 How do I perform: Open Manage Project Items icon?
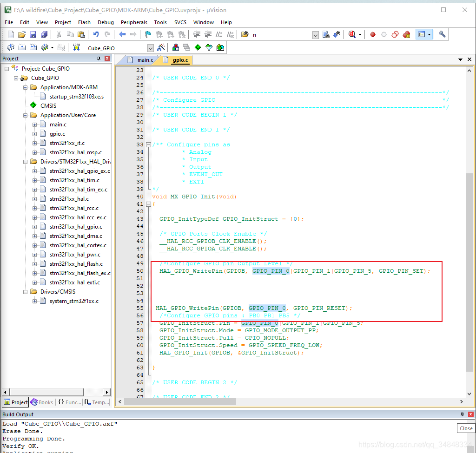(x=175, y=47)
